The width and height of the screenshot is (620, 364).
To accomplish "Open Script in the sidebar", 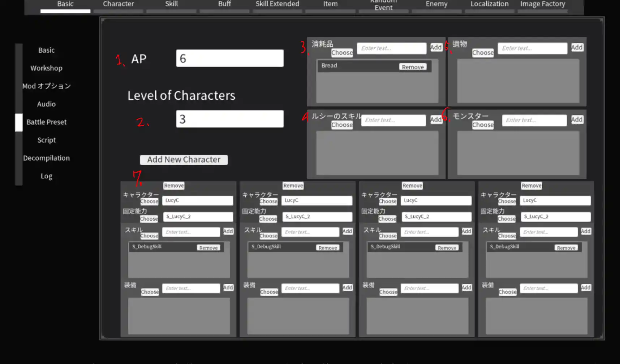I will (x=46, y=140).
